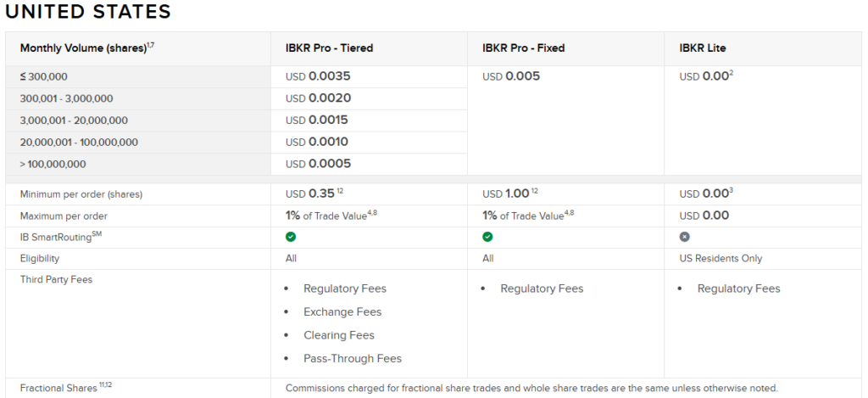868x398 pixels.
Task: Click Eligibility All under IBKR Pro - Fixed
Action: 488,258
